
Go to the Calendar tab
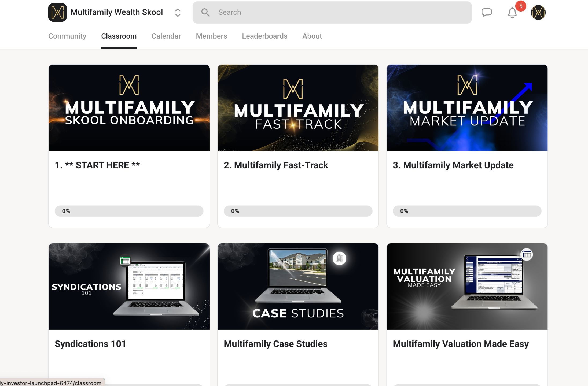point(166,36)
